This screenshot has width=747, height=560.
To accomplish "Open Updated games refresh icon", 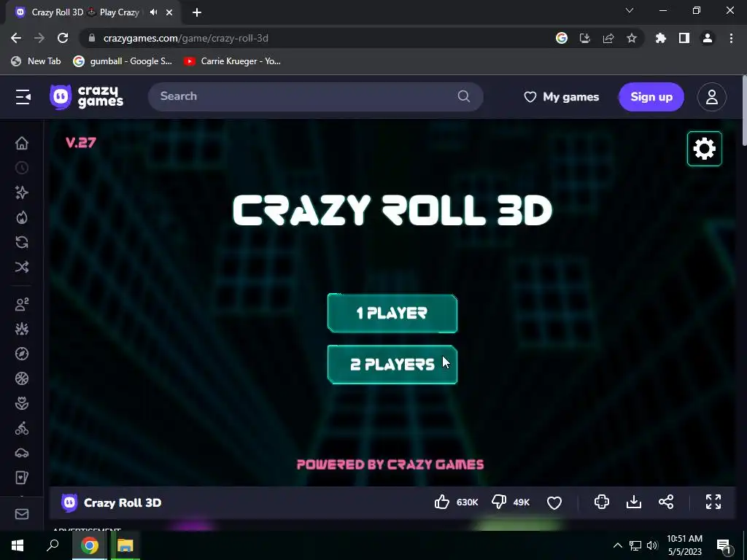I will pyautogui.click(x=22, y=242).
